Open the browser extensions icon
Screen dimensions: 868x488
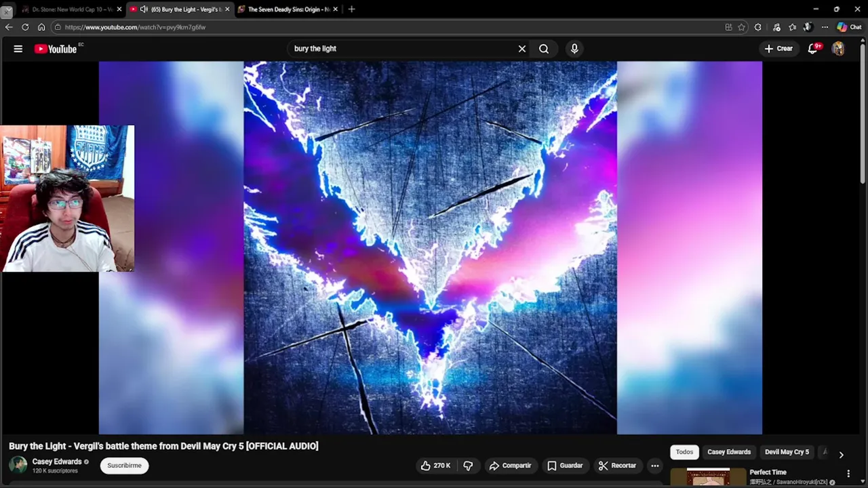click(x=758, y=27)
